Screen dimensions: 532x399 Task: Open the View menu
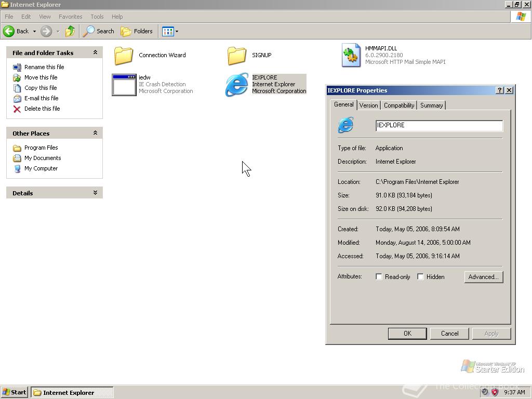point(45,17)
